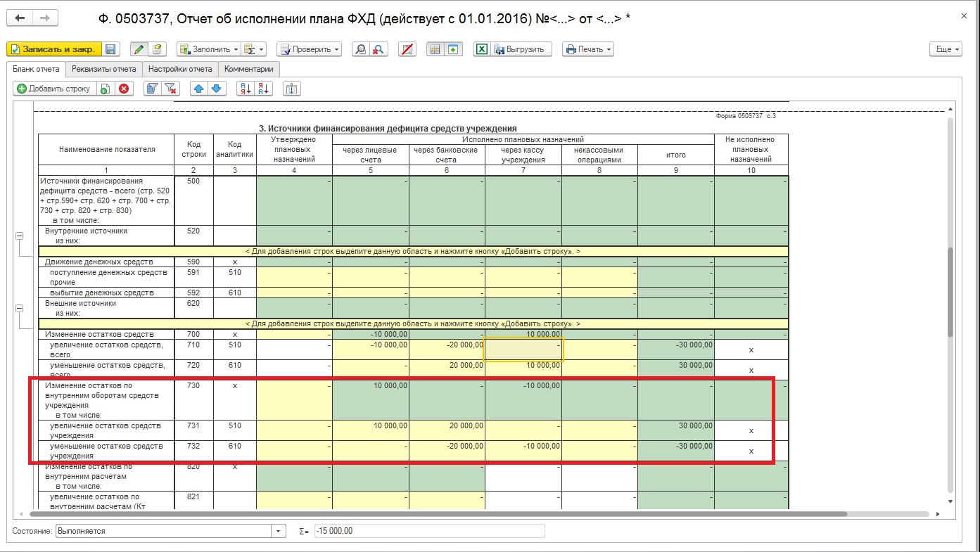Click the green pencil edit icon

(x=139, y=49)
